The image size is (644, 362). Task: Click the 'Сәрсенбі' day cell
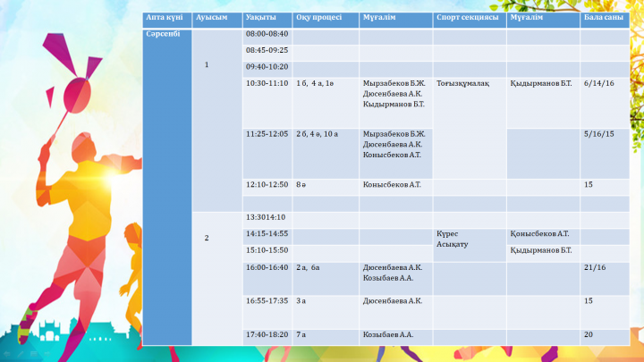click(x=167, y=187)
